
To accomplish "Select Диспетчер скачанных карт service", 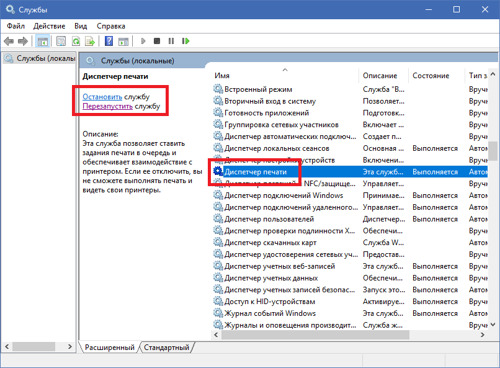I will pyautogui.click(x=270, y=242).
